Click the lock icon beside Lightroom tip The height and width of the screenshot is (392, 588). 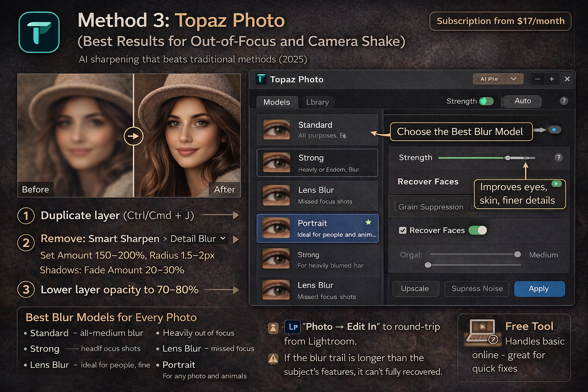(x=273, y=328)
